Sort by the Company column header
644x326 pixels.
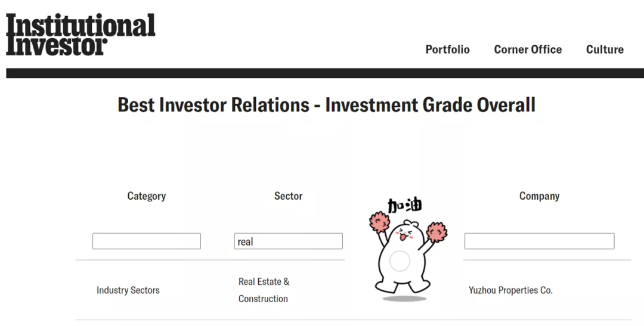(x=539, y=196)
